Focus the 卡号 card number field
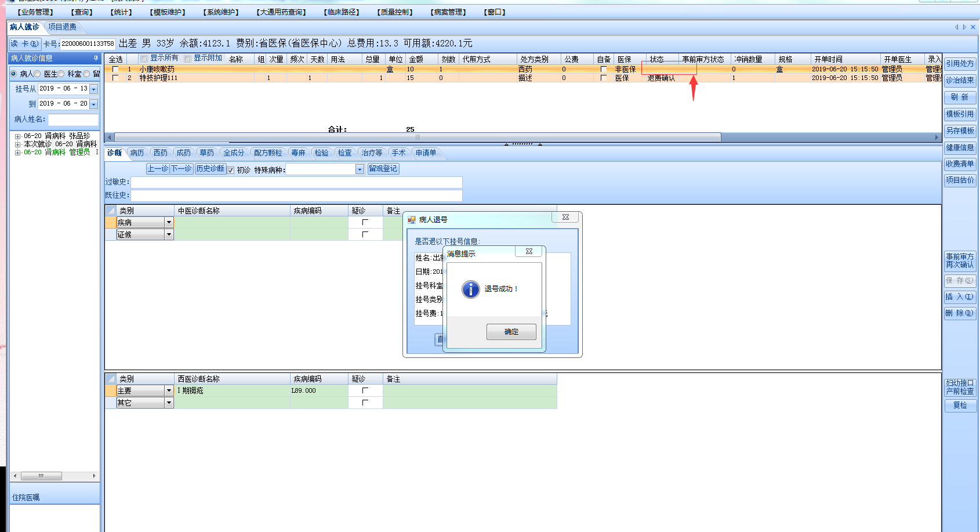Screen dimensions: 980x532 click(x=88, y=44)
